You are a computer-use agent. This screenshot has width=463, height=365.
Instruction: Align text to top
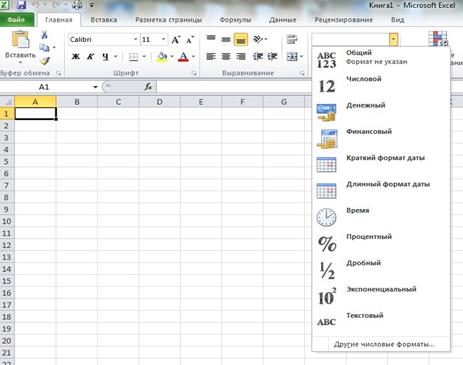[211, 38]
